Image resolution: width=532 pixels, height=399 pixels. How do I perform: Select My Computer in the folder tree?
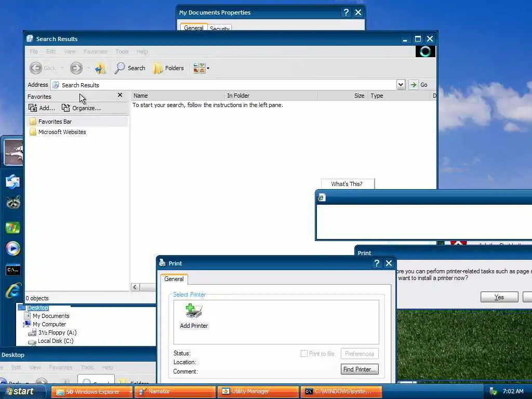49,324
